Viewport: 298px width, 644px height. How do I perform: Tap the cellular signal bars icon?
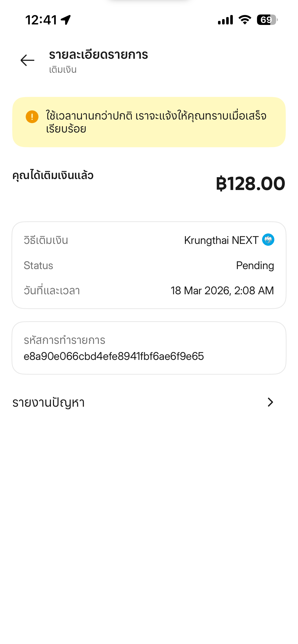[225, 20]
